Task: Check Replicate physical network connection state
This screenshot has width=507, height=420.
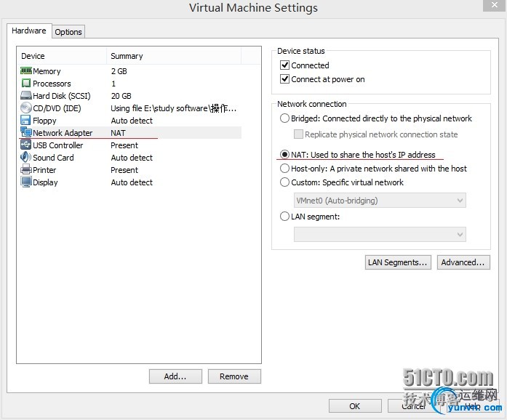Action: click(298, 134)
